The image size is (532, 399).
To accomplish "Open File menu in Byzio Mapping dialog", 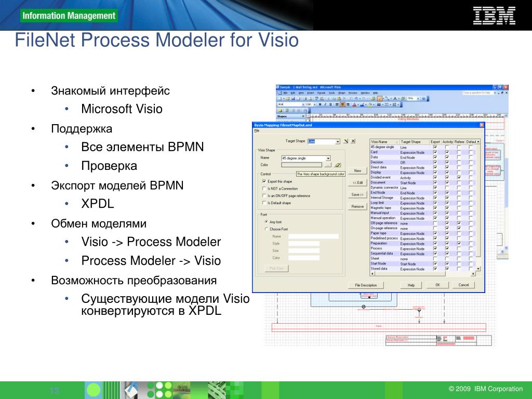I will pyautogui.click(x=257, y=130).
